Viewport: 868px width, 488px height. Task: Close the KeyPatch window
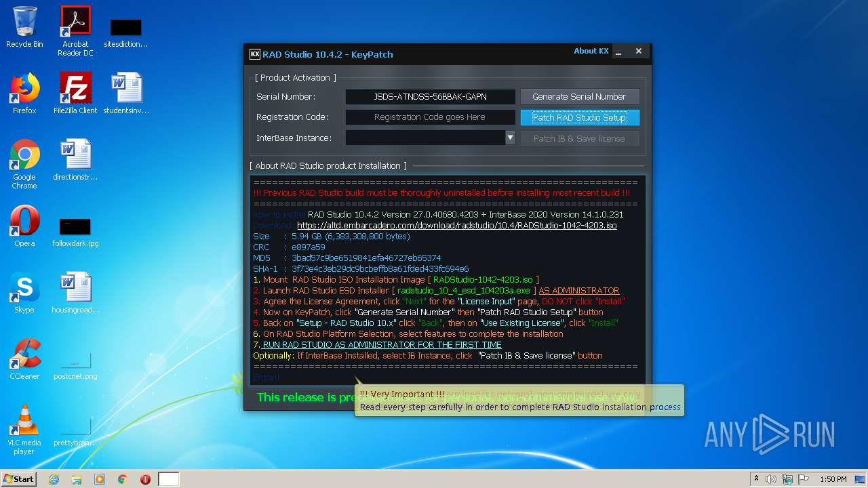(x=638, y=51)
